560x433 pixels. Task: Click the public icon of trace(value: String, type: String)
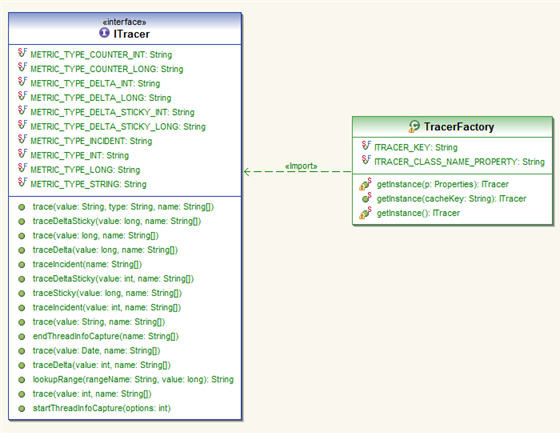22,207
